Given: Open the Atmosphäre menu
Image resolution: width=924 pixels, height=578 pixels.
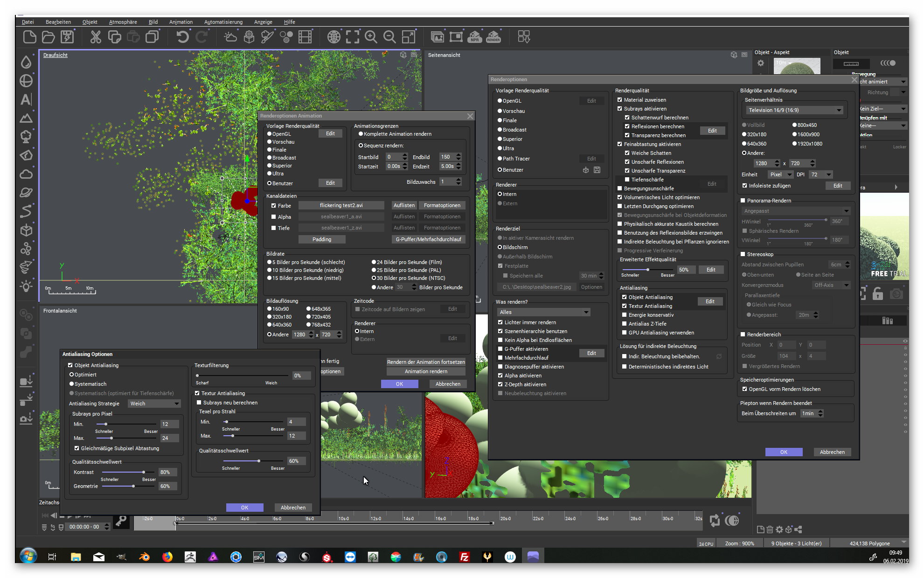Looking at the screenshot, I should click(x=123, y=22).
